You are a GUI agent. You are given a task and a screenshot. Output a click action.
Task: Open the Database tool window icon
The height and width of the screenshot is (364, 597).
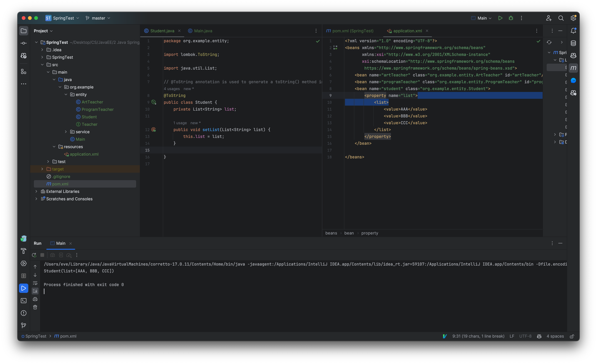pyautogui.click(x=573, y=43)
